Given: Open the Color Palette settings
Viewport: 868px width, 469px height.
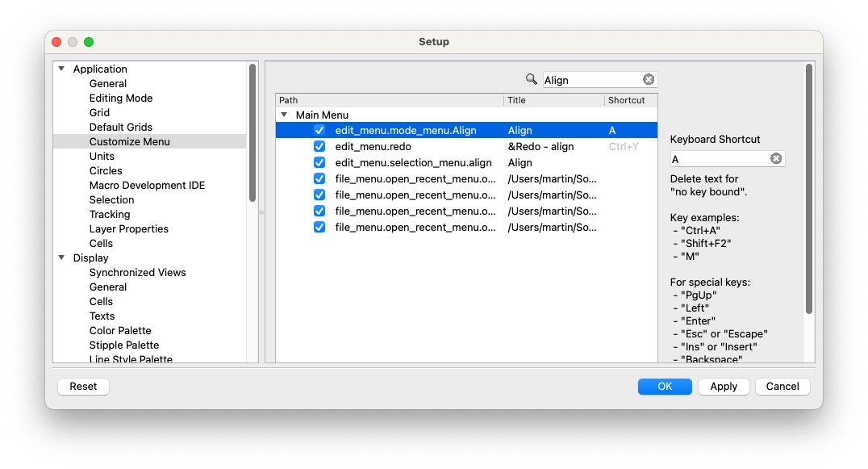Looking at the screenshot, I should pyautogui.click(x=120, y=330).
